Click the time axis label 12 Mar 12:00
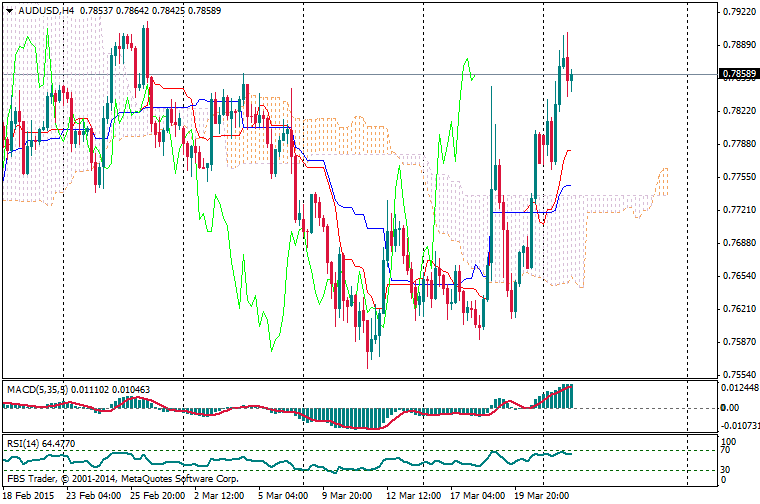The height and width of the screenshot is (504, 760). (x=413, y=495)
